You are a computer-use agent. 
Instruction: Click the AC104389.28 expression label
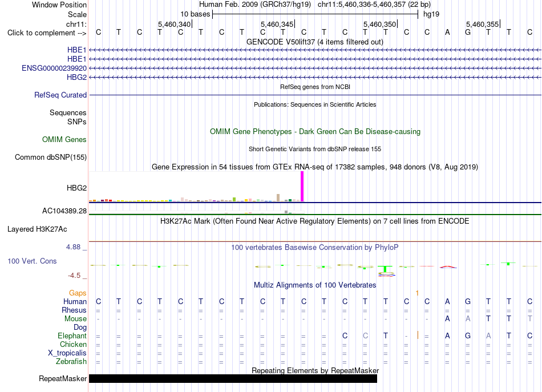click(x=64, y=211)
